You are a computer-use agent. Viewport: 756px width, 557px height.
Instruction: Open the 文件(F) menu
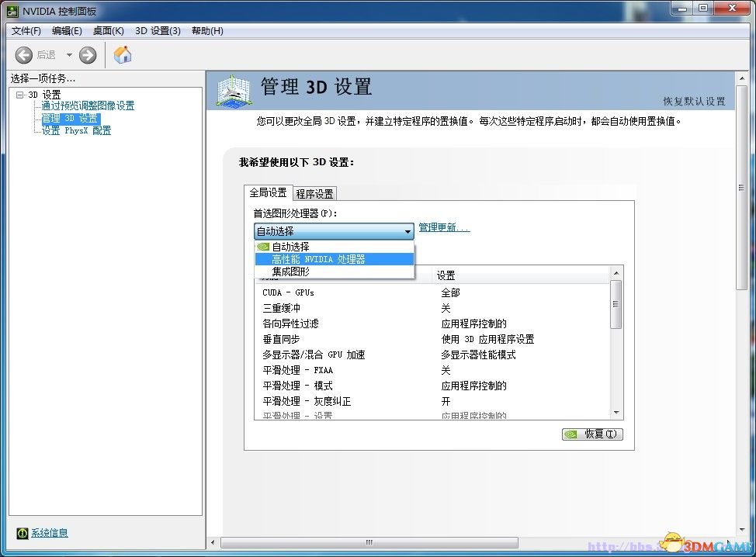click(x=26, y=31)
